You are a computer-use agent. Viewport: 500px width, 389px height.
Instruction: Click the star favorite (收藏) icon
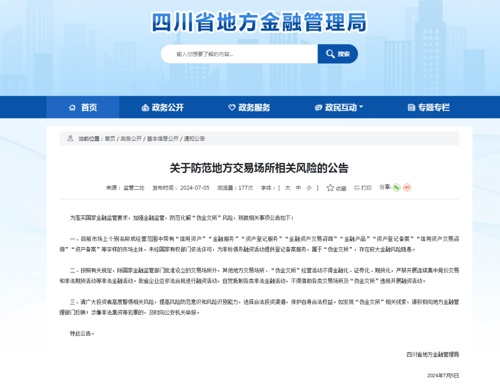(330, 188)
